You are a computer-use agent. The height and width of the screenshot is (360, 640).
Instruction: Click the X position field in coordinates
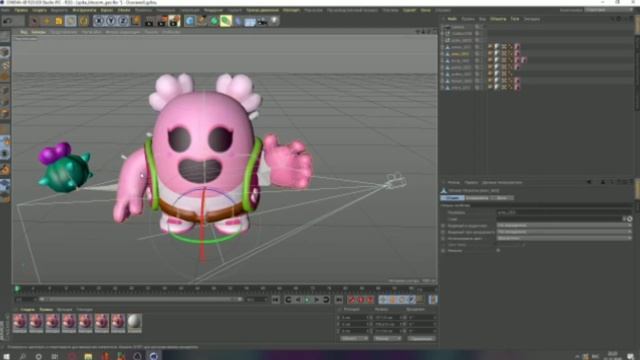coord(355,318)
